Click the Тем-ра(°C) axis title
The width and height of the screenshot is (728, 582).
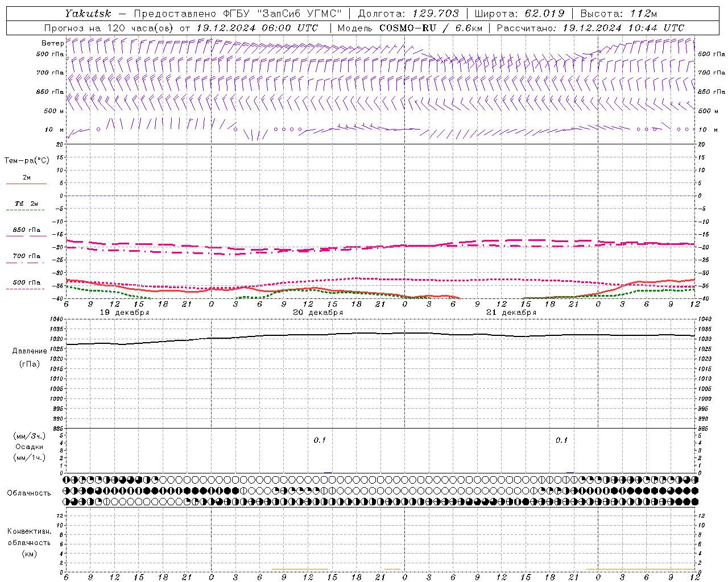(27, 161)
